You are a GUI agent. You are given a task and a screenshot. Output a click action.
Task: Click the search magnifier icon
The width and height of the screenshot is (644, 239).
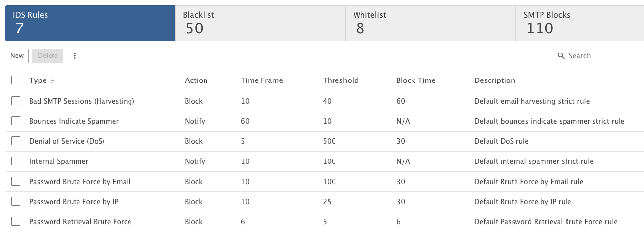pyautogui.click(x=562, y=56)
